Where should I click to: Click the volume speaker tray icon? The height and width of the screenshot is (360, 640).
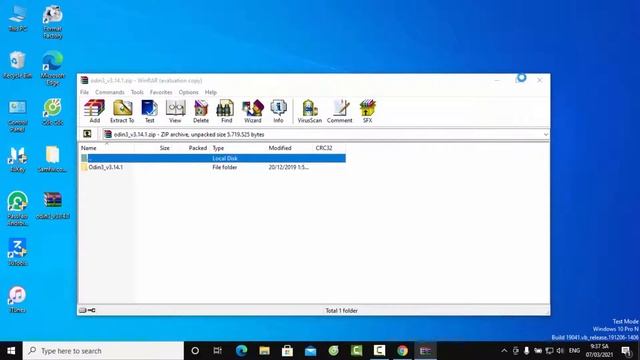[560, 351]
